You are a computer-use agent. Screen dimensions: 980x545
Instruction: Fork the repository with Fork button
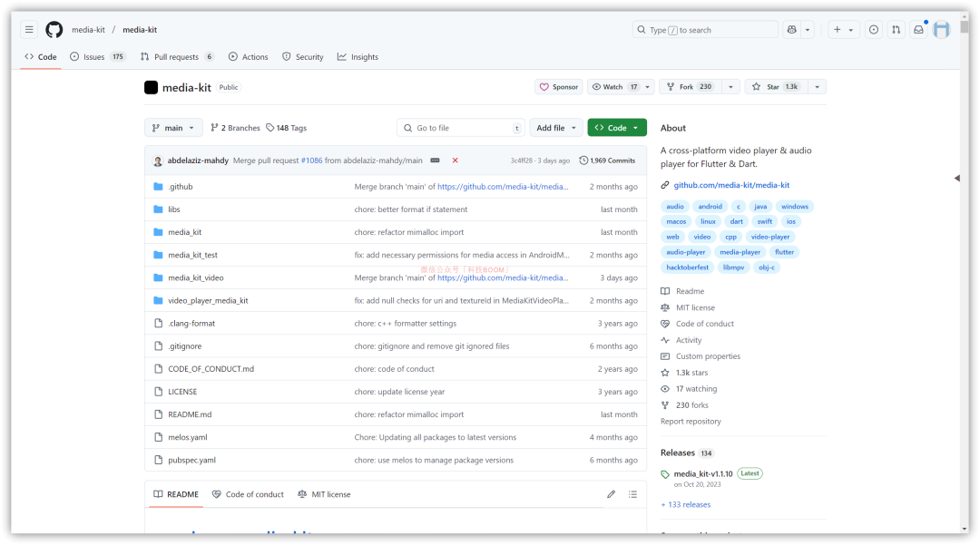[691, 87]
